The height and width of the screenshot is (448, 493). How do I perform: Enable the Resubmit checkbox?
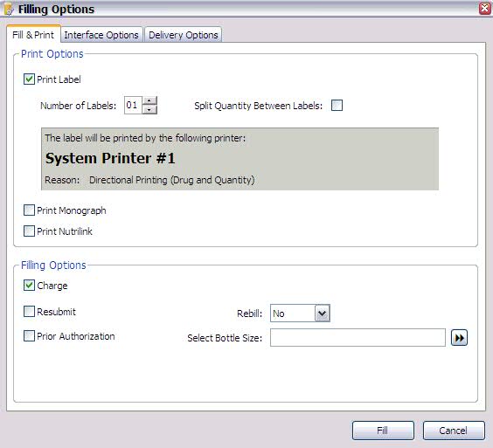[29, 312]
